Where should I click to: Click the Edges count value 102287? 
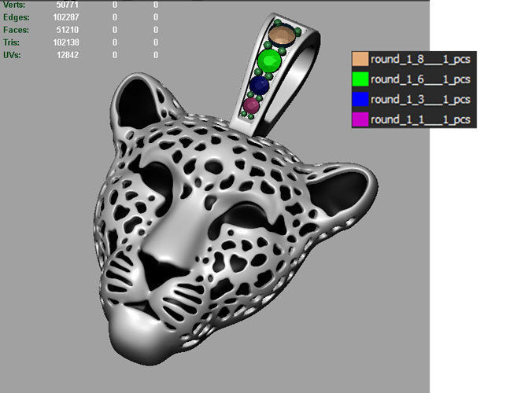tap(66, 17)
